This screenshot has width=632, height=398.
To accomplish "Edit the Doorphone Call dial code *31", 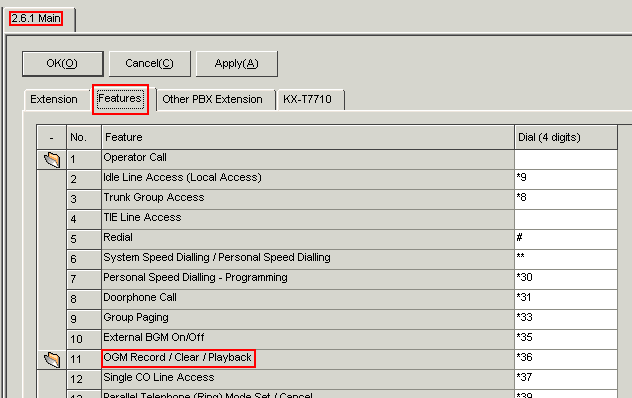I will 566,299.
